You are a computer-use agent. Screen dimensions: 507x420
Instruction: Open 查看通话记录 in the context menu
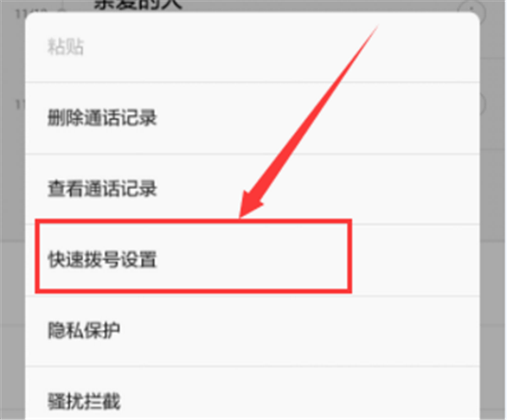(x=252, y=188)
